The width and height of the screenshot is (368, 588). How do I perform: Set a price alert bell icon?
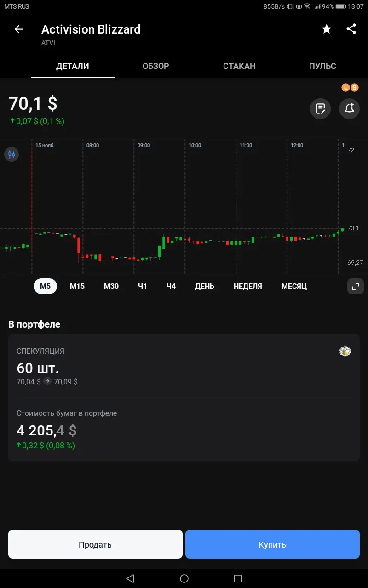pyautogui.click(x=349, y=109)
